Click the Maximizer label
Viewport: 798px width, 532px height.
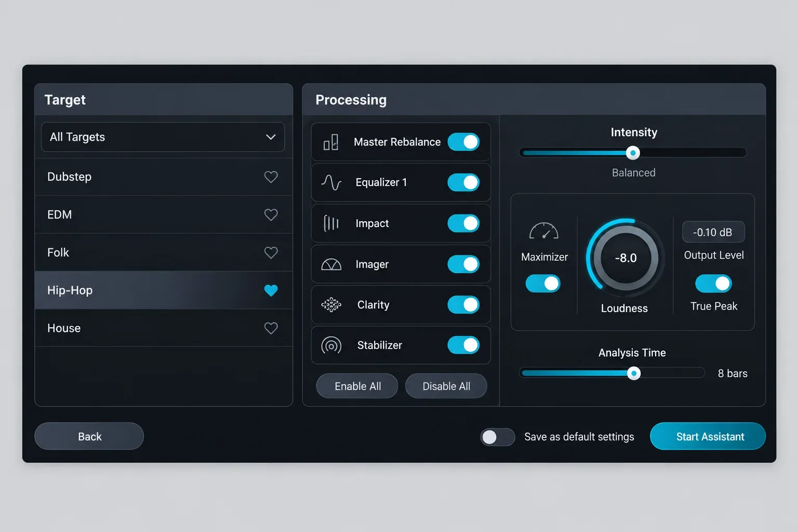tap(544, 257)
